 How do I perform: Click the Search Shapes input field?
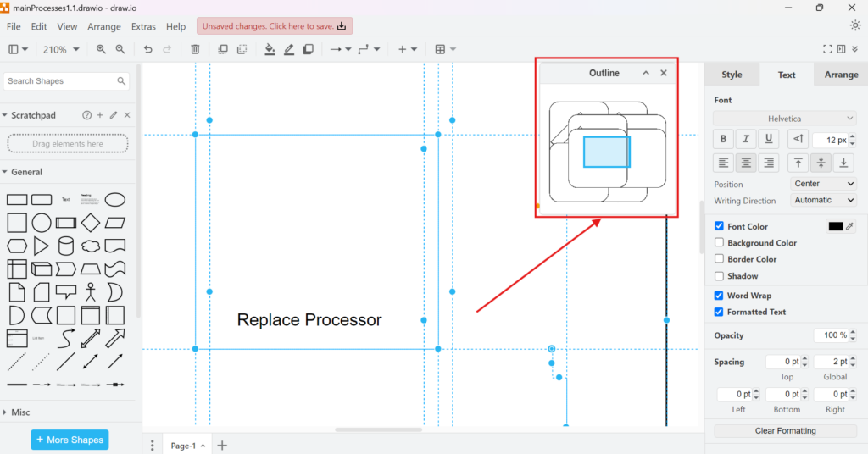66,81
